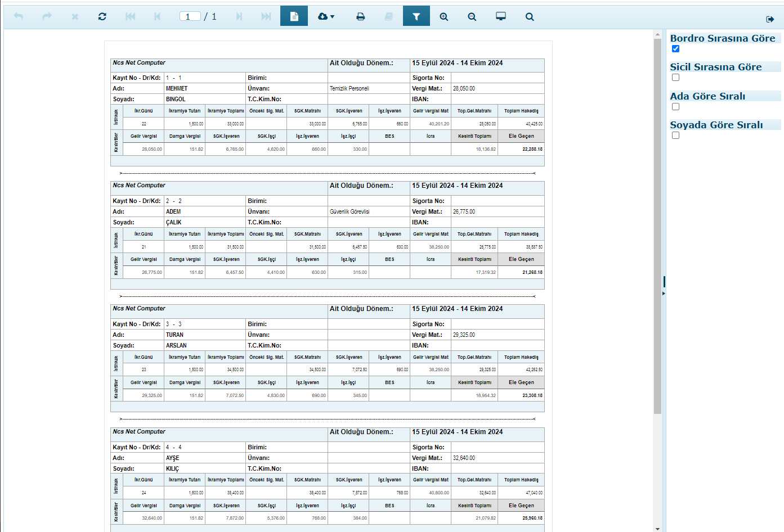Image resolution: width=784 pixels, height=532 pixels.
Task: Go to first page icon
Action: click(130, 16)
